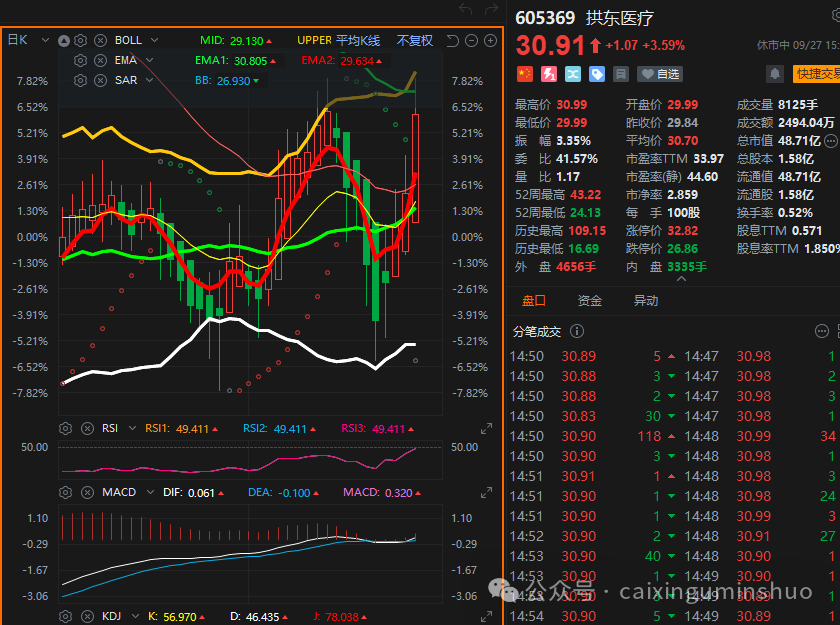The width and height of the screenshot is (840, 625).
Task: Remove the EMA indicator
Action: [x=100, y=60]
